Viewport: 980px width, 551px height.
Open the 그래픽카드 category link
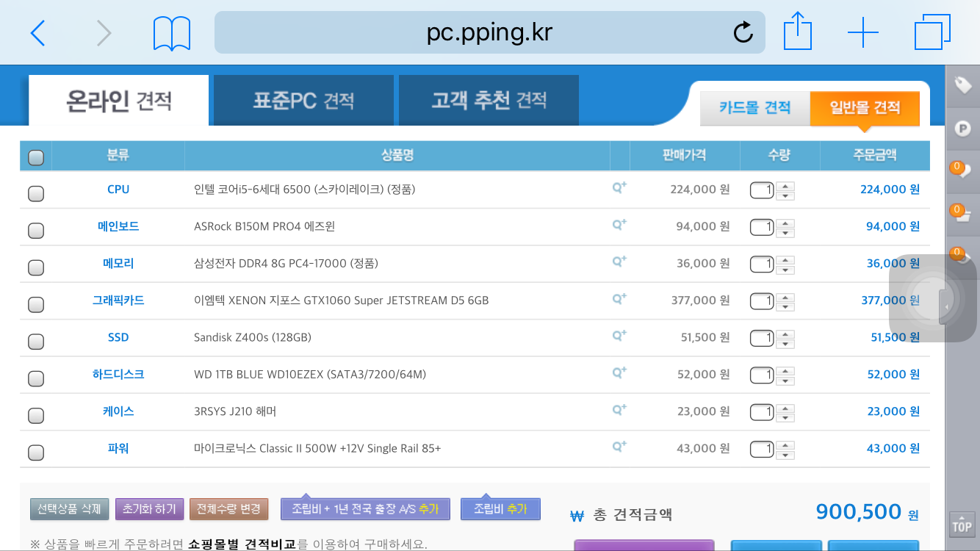click(x=118, y=300)
